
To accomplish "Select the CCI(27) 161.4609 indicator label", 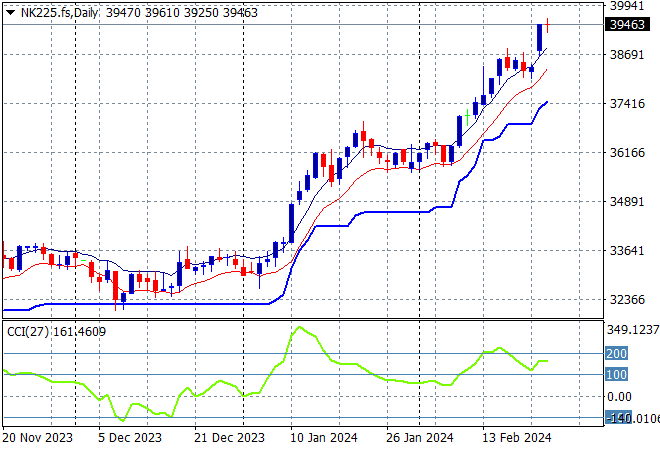I will [56, 332].
